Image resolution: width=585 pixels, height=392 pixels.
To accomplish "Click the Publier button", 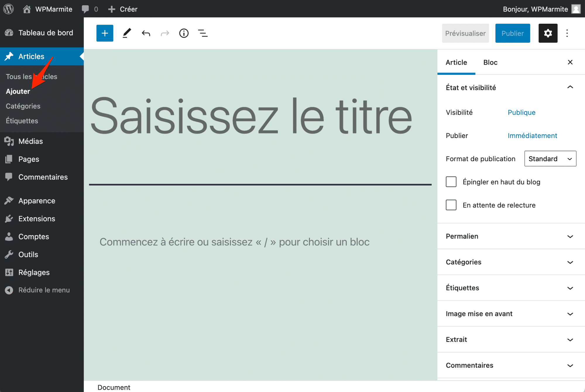I will (x=512, y=33).
